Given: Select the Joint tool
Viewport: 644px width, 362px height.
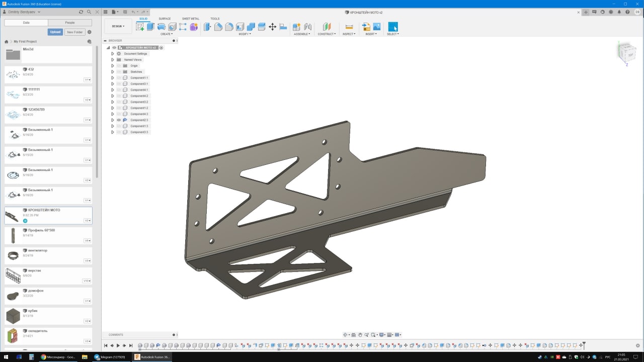Looking at the screenshot, I should click(308, 27).
